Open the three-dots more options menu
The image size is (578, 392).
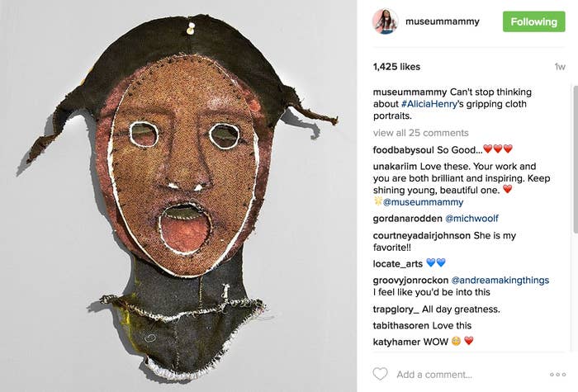point(557,375)
